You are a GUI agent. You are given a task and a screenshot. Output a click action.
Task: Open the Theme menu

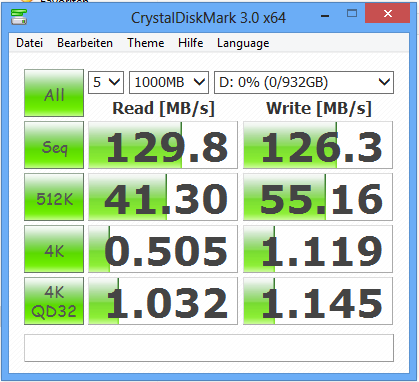click(x=145, y=43)
